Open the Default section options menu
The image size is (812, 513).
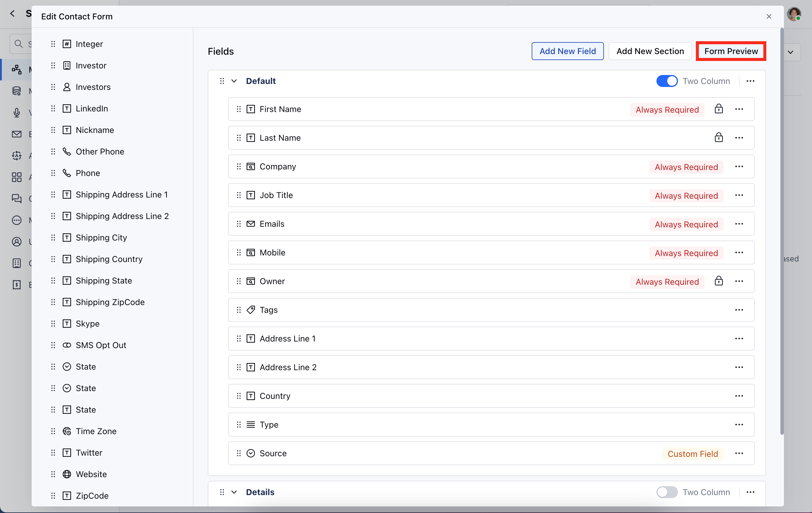pyautogui.click(x=750, y=81)
